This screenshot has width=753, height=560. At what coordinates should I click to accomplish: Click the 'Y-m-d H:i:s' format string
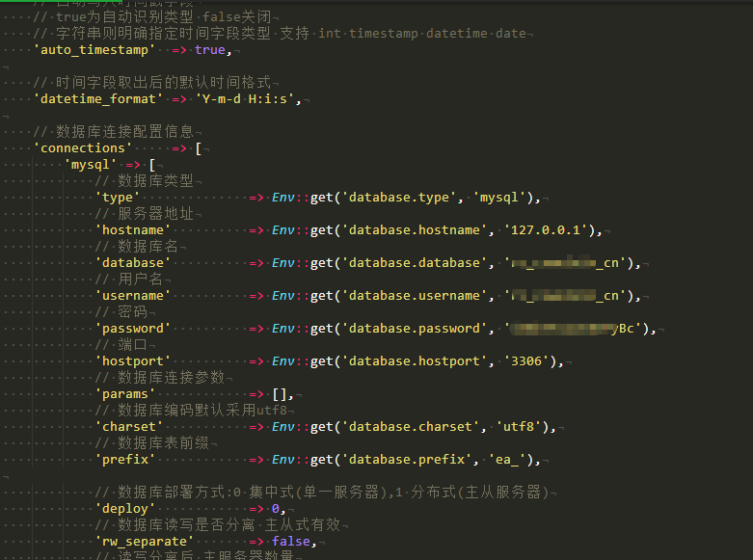(x=249, y=98)
